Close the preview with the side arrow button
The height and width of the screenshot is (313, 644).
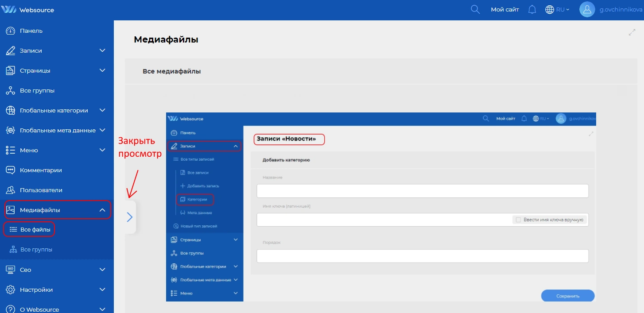(x=130, y=216)
